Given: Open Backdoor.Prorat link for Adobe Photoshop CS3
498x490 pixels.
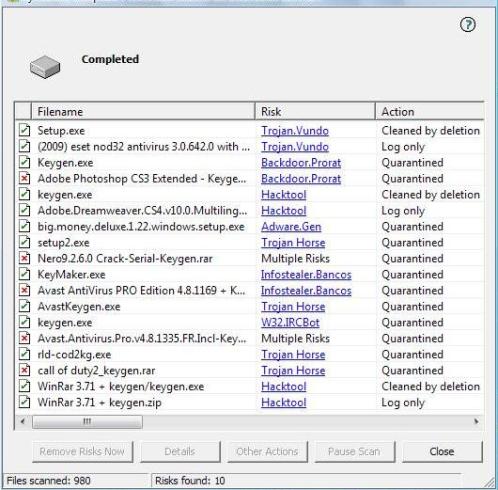Looking at the screenshot, I should 301,179.
